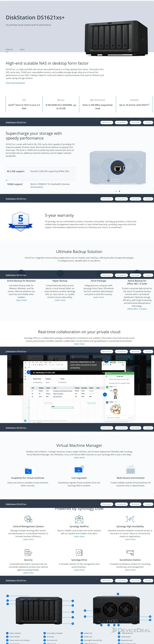Switch to the Specs tab
Viewport: 154px width, 644px height.
tap(22, 49)
